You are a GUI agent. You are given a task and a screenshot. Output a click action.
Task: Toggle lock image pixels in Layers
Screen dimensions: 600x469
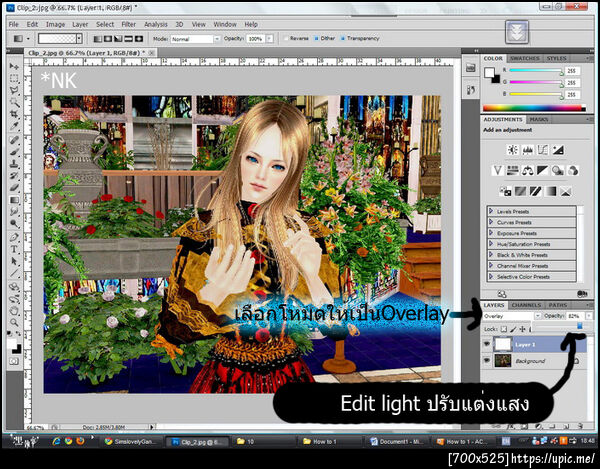pos(513,329)
